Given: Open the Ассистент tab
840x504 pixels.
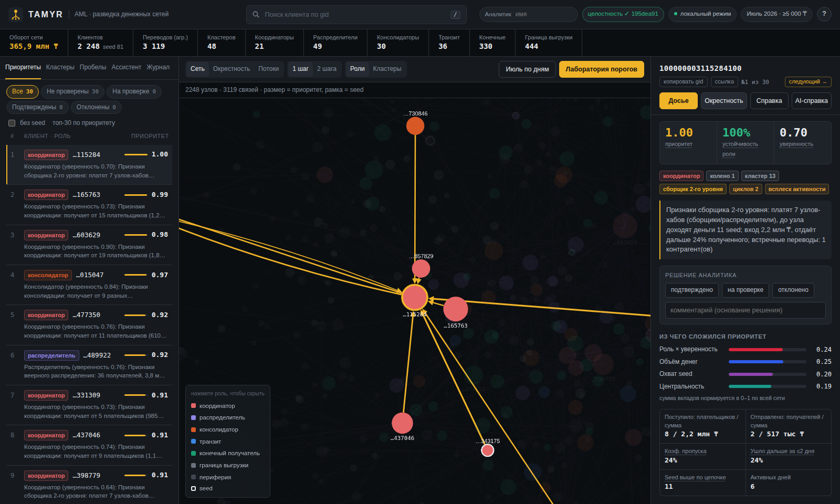Looking at the screenshot, I should [126, 67].
